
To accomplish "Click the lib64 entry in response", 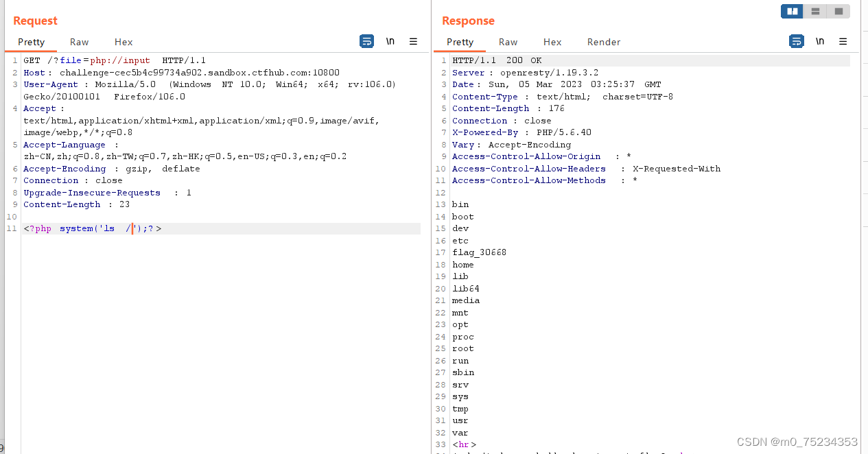I will tap(466, 289).
